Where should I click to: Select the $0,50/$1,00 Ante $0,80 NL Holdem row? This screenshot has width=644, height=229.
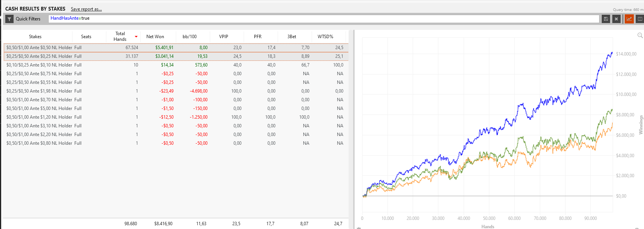[x=176, y=143]
